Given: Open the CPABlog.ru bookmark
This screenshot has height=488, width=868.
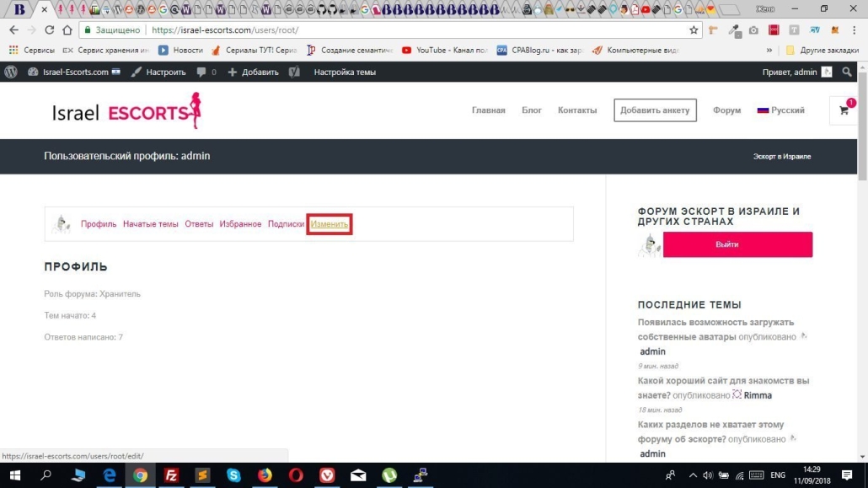Looking at the screenshot, I should [x=539, y=51].
